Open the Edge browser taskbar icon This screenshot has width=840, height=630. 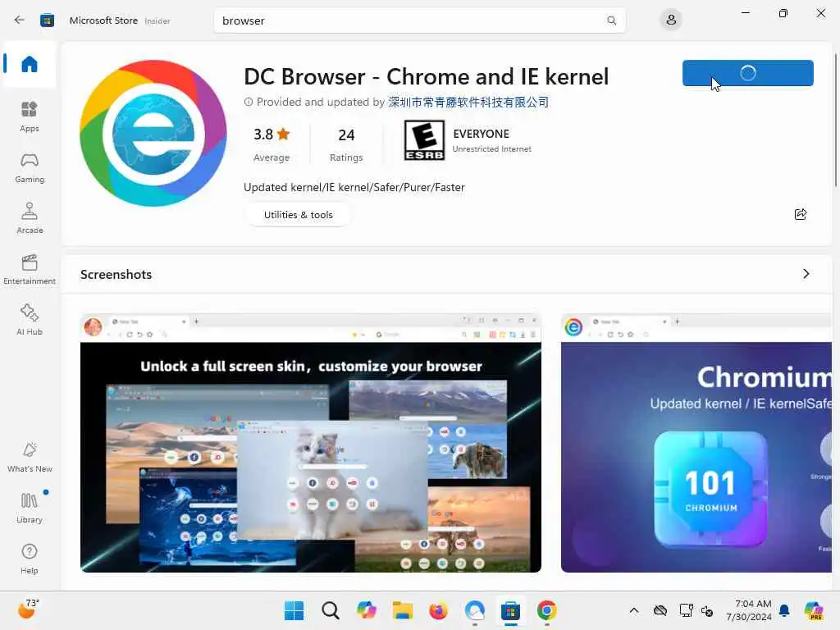pos(475,610)
